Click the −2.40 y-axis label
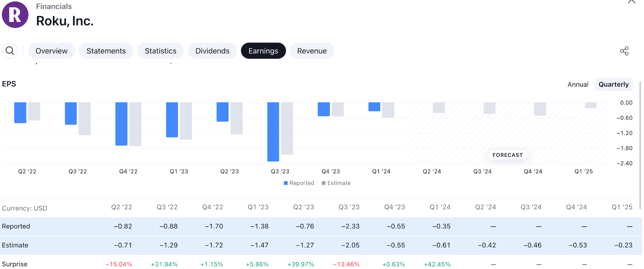644x269 pixels. click(625, 163)
